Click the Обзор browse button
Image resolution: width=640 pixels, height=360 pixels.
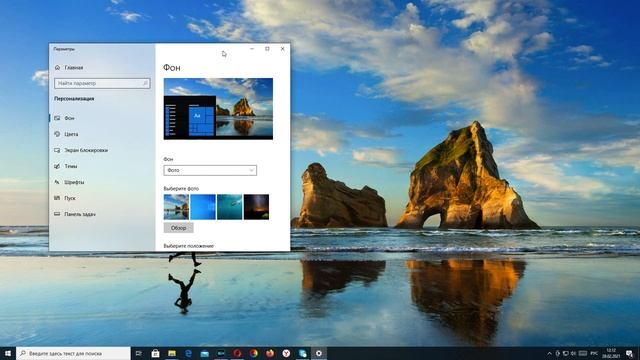(x=178, y=228)
